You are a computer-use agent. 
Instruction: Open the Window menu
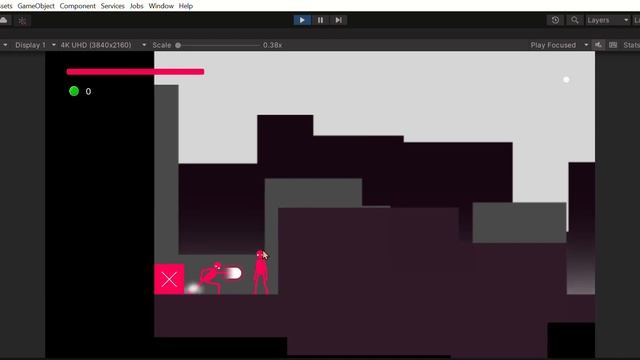(x=161, y=6)
